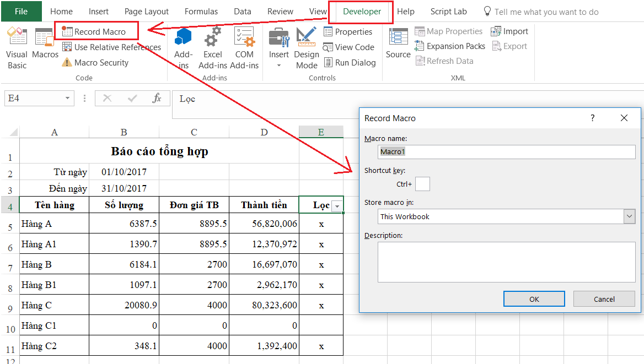
Task: Expand the Store macro in combo box
Action: click(630, 216)
